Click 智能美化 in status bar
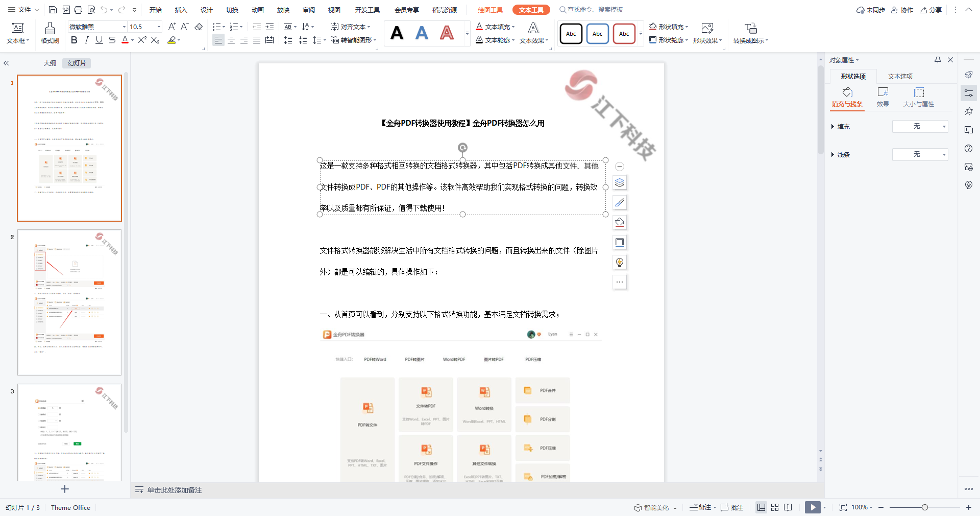This screenshot has width=980, height=516. point(652,507)
